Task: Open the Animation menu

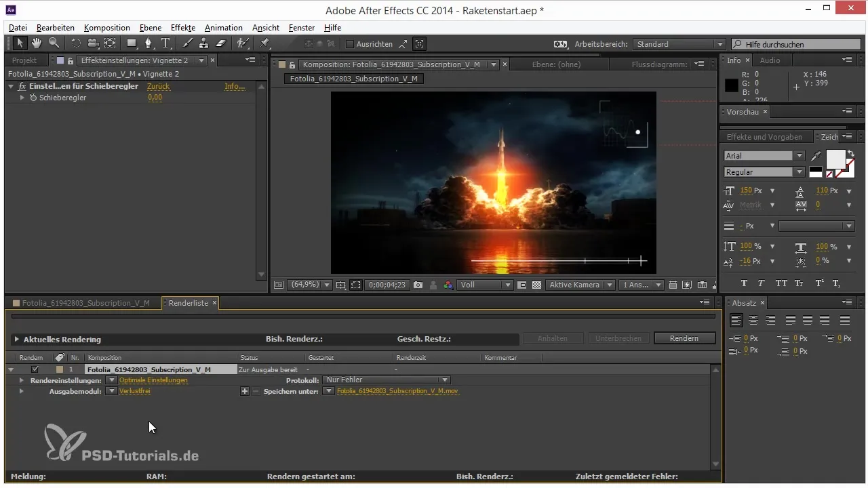Action: [x=224, y=28]
